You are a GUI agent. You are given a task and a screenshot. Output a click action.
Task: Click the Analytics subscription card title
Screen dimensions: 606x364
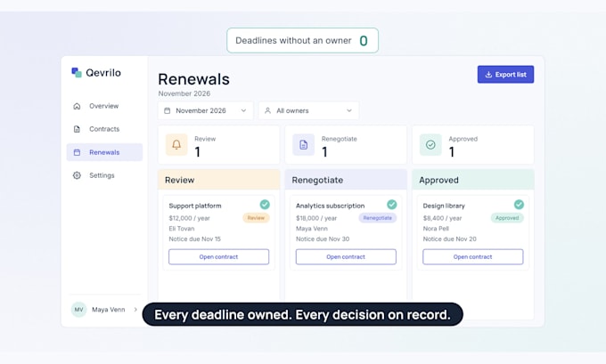(331, 206)
